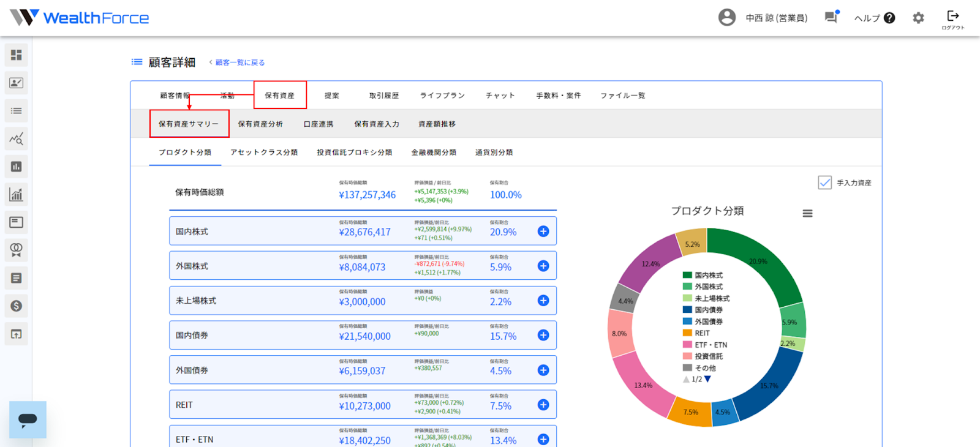Open the settings gear icon

click(918, 18)
